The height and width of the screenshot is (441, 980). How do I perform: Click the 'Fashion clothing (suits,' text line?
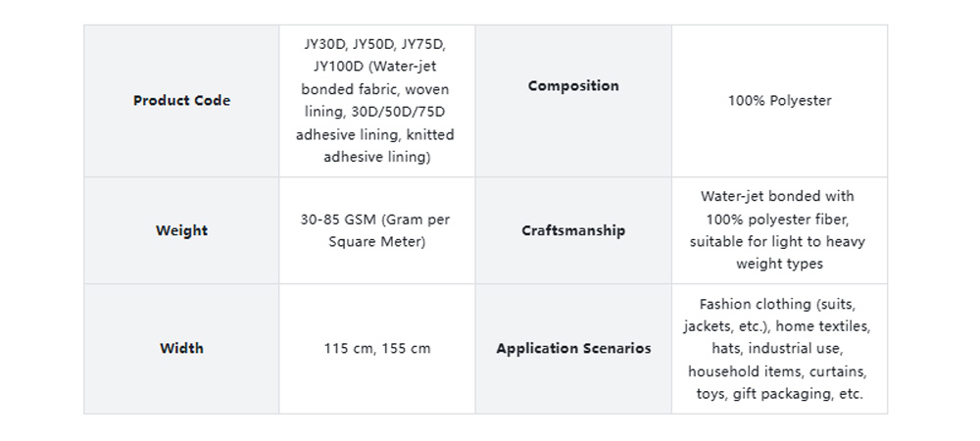click(x=778, y=304)
